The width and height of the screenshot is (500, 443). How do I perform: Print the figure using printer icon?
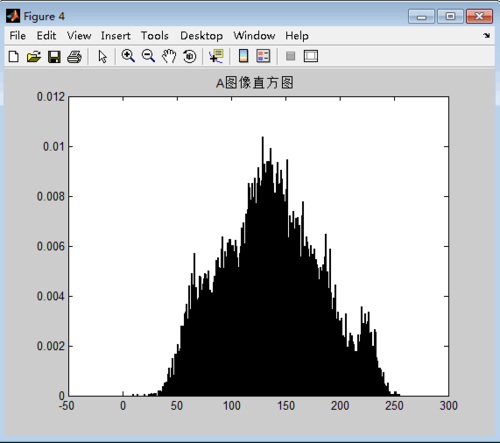click(74, 56)
